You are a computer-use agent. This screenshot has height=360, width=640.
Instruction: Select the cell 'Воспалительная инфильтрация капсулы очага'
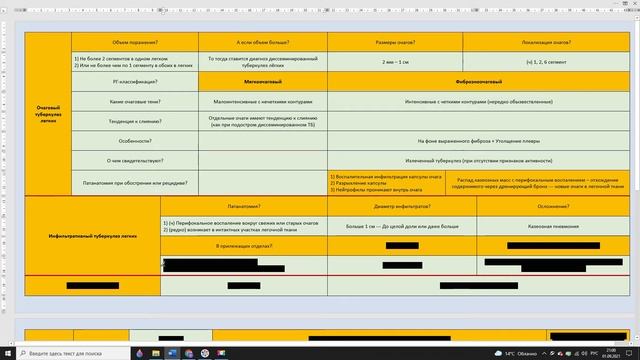386,183
